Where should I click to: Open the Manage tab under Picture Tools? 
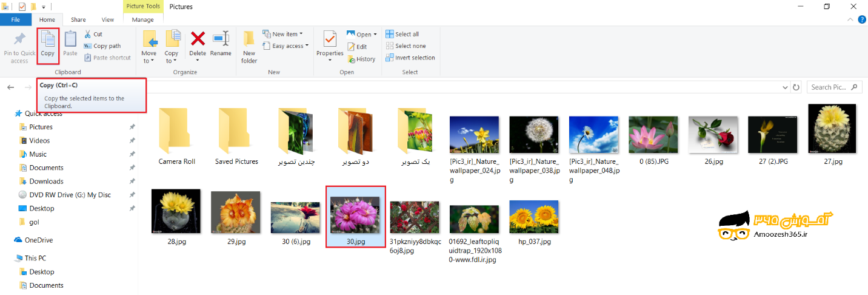pyautogui.click(x=143, y=19)
